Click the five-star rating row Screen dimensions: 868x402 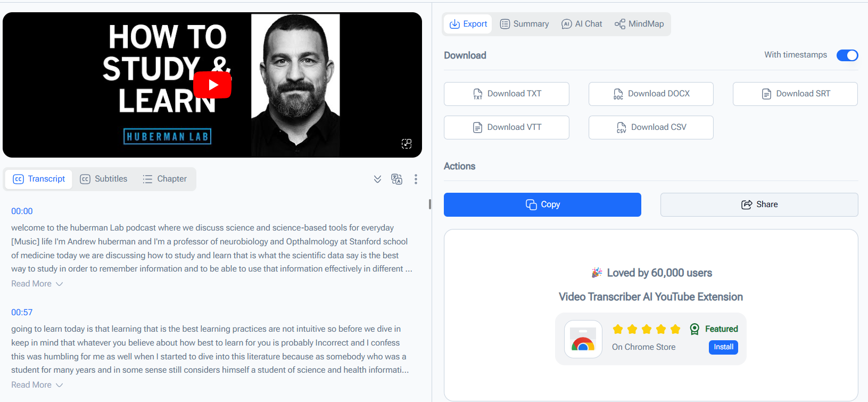[x=647, y=329]
